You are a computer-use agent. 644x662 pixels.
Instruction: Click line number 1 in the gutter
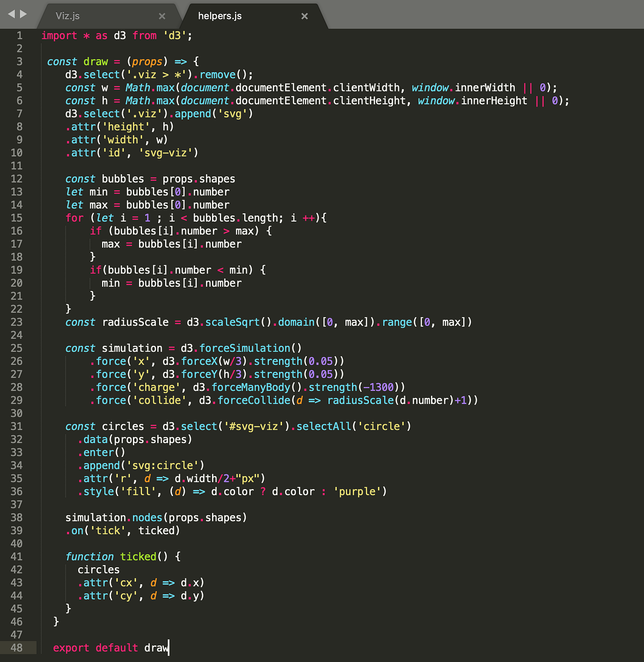19,35
